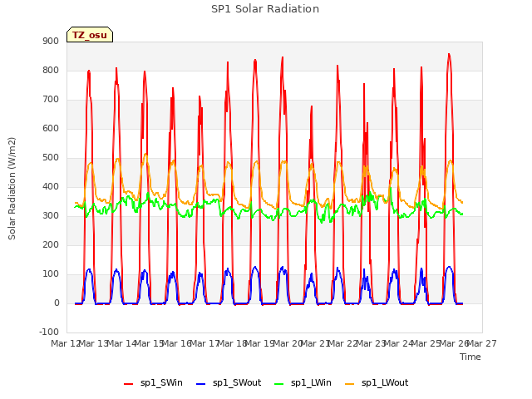532x399 pixels.
Task: Click the Mar 14 x-axis date label
Action: tap(121, 343)
